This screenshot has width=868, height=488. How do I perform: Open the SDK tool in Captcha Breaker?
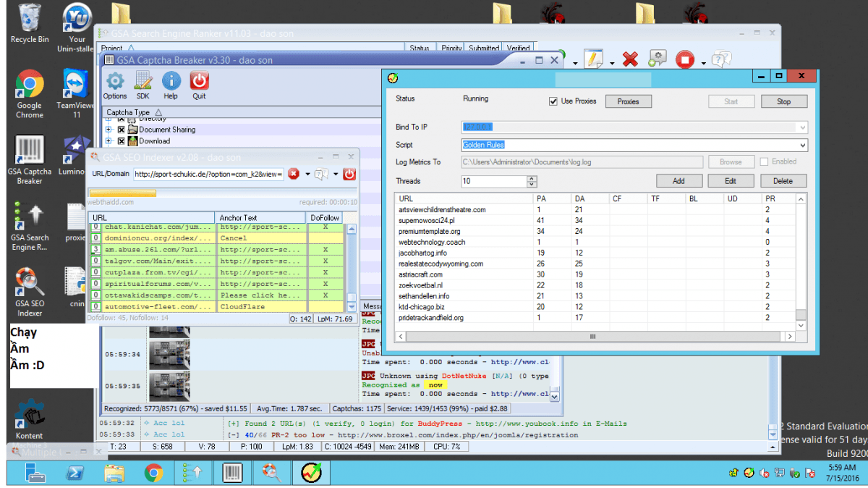(143, 85)
